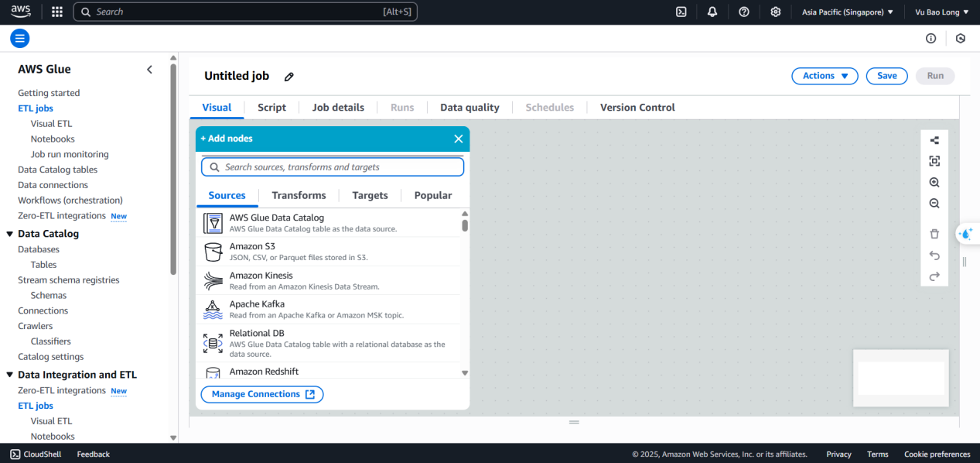Open Data Catalog tables in the sidebar
The width and height of the screenshot is (980, 463).
pos(58,170)
